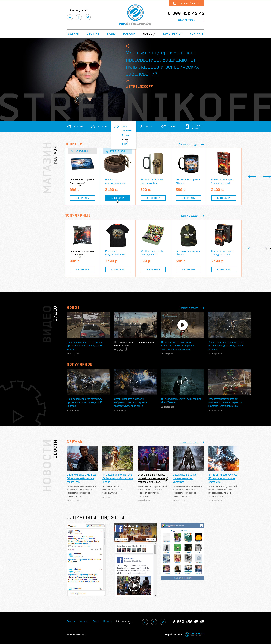Viewport: 271px width, 644px height.
Task: Choose Панамы in the caps dropdown list
Action: 125,135
